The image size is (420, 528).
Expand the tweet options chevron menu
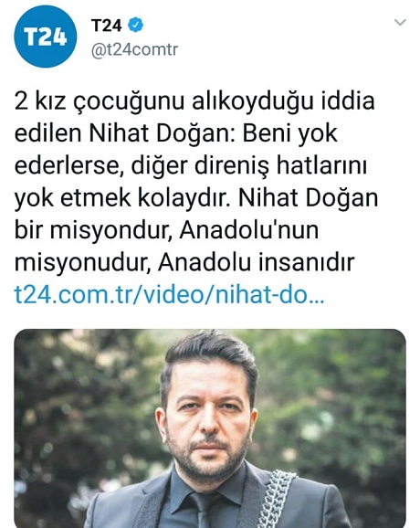coord(400,23)
